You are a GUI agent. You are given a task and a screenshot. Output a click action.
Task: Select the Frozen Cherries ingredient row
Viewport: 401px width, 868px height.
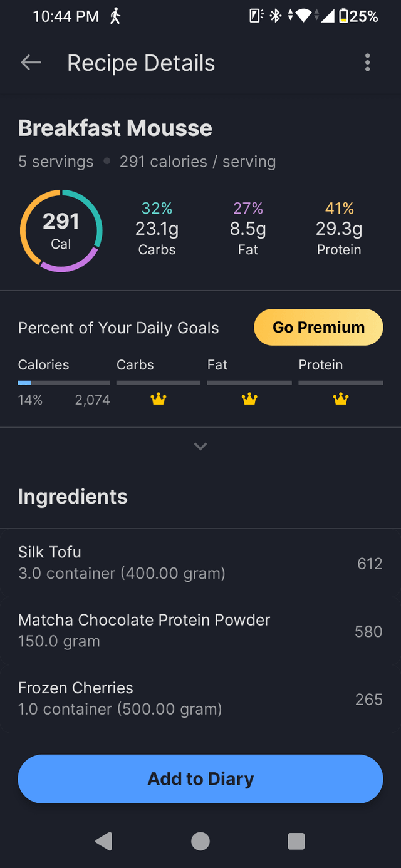coord(200,698)
